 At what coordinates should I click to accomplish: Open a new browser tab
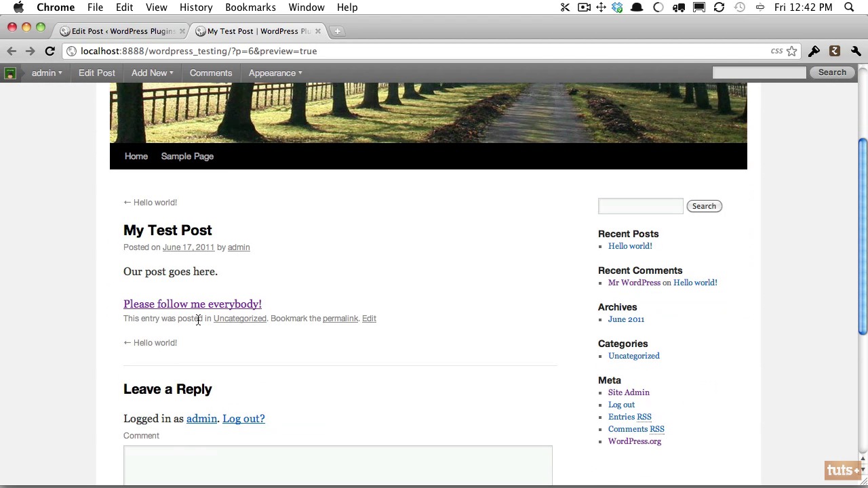[x=337, y=31]
